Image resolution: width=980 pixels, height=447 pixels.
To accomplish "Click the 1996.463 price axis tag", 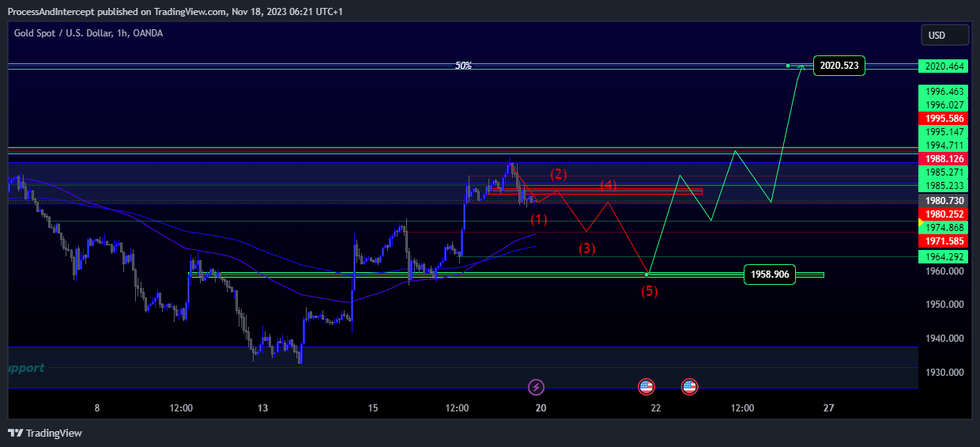I will [943, 92].
